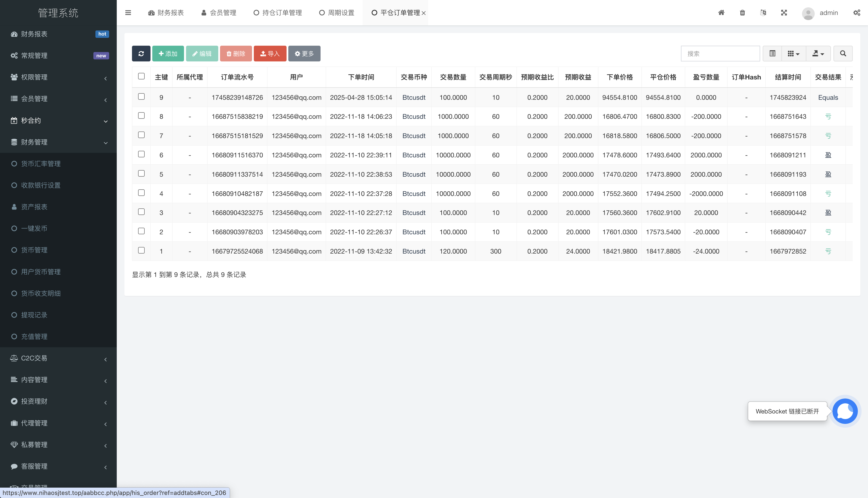868x498 pixels.
Task: Tick the checkbox for row 9
Action: click(141, 97)
